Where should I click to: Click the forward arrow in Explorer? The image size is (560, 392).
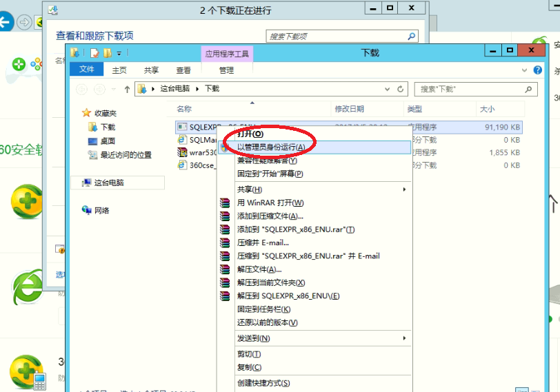pos(99,89)
